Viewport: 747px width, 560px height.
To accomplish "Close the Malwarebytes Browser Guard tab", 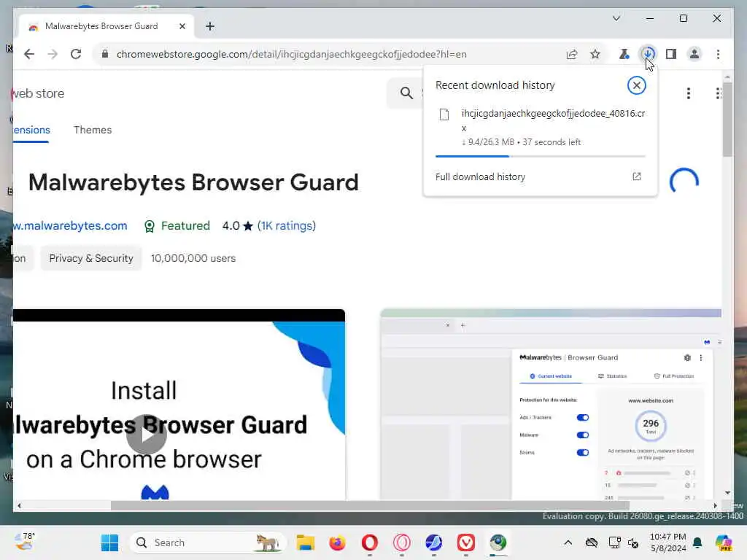I will click(x=182, y=26).
